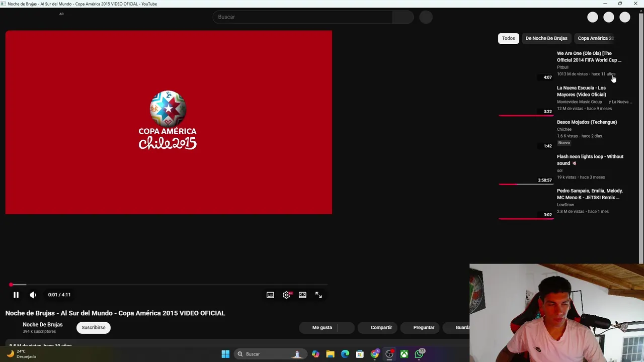Click the taskbar Buscar search box
Screen dimensions: 644x362
coord(270,354)
